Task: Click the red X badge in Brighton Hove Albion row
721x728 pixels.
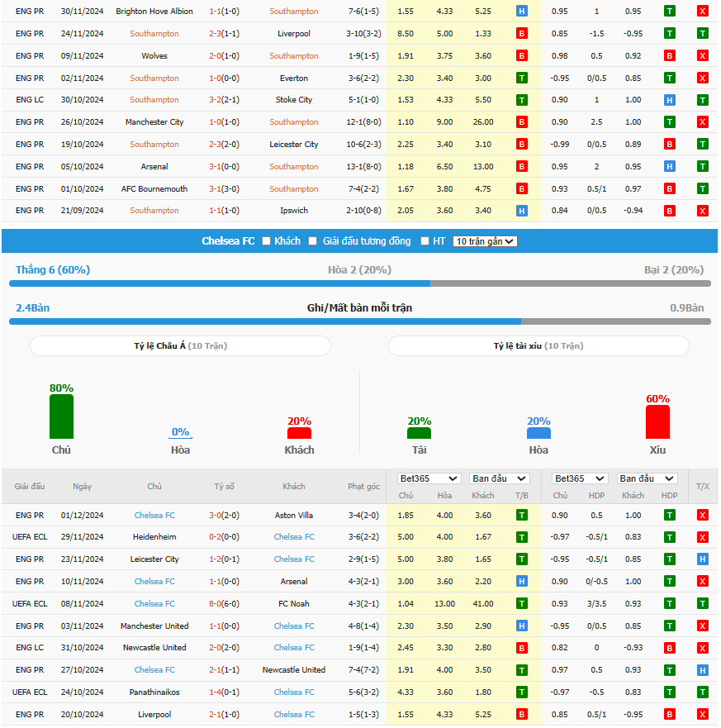Action: coord(703,11)
